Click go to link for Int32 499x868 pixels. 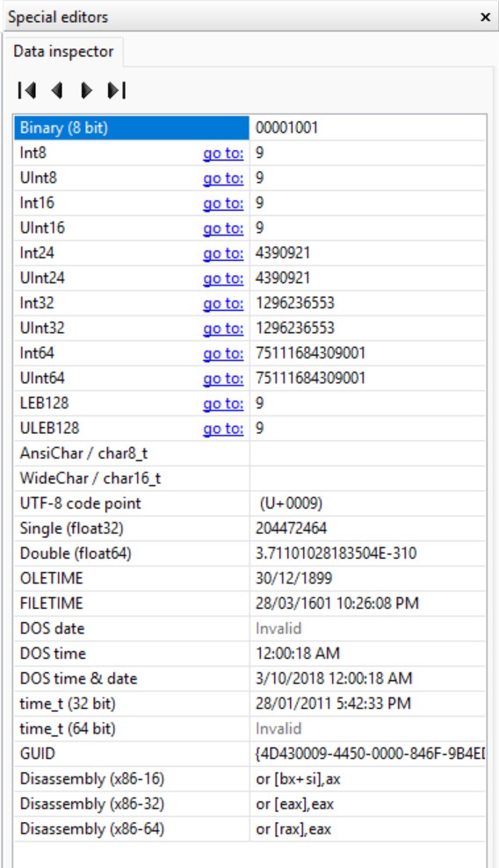[223, 303]
